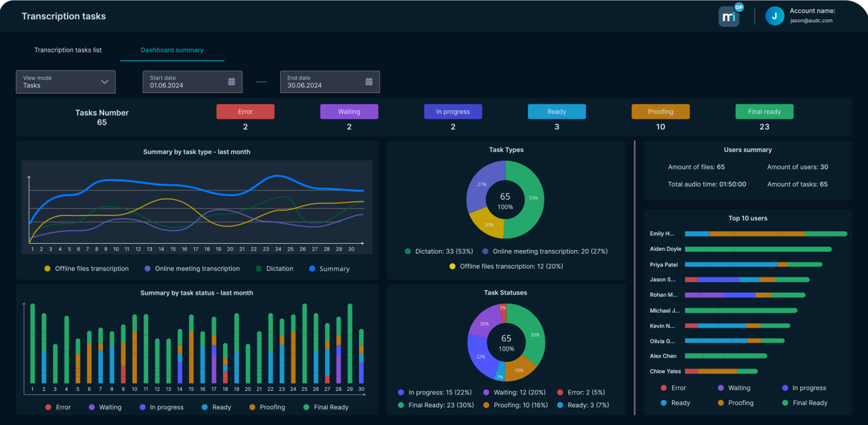Open the Start date calendar icon
Screen dimensions: 868x425
pos(231,82)
